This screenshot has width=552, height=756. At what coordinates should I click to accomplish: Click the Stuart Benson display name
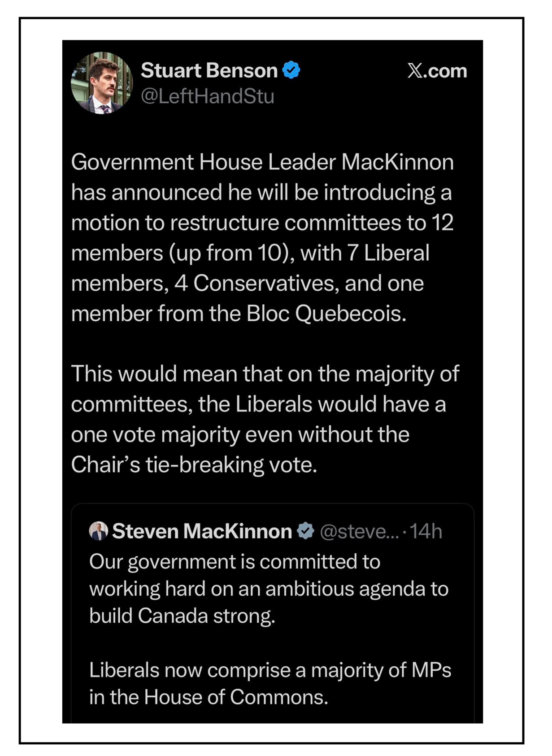click(209, 70)
